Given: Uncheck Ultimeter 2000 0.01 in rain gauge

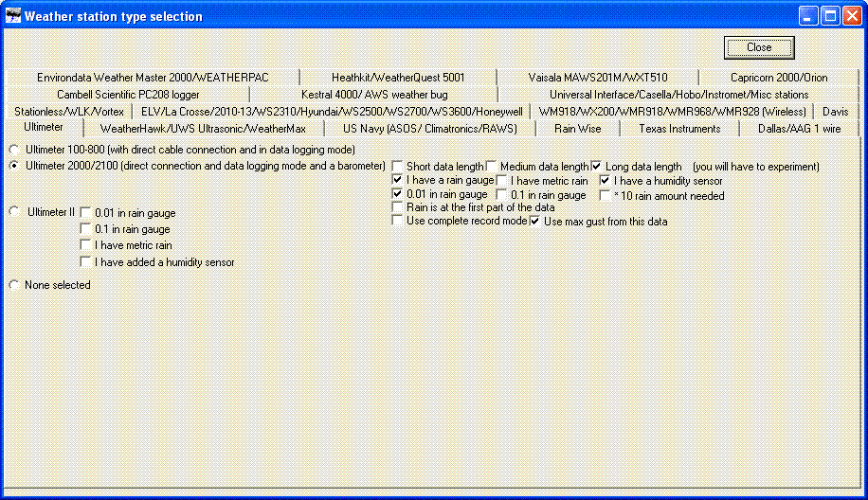Looking at the screenshot, I should pos(397,194).
